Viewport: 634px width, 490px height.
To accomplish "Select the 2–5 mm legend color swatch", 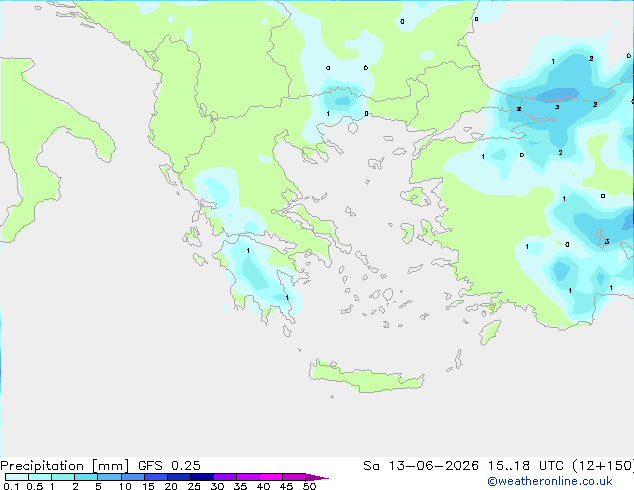I will 86,477.
